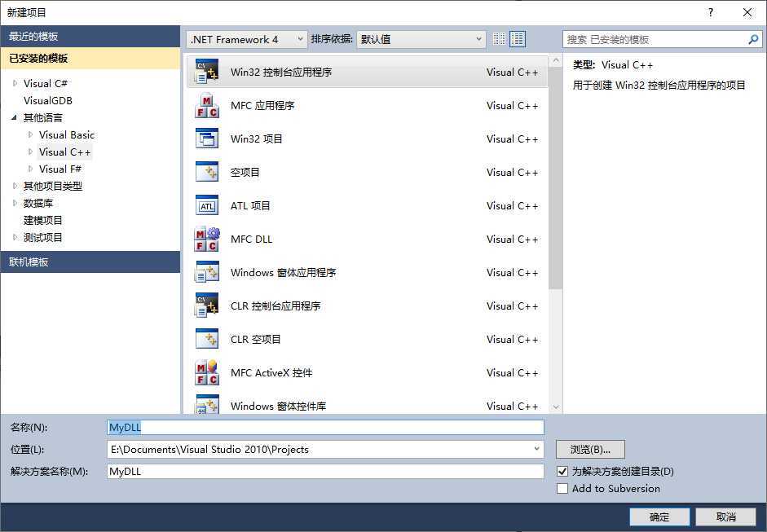Open the .NET Framework 4 dropdown

(x=246, y=39)
